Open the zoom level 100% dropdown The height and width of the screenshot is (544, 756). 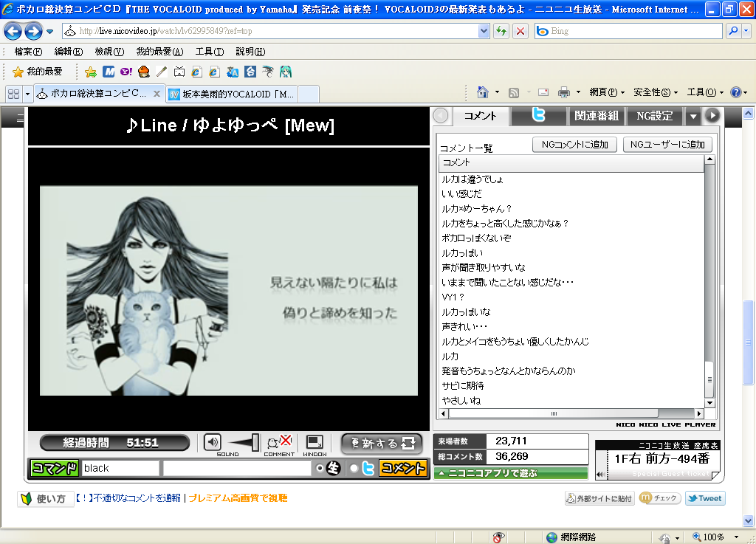[736, 537]
